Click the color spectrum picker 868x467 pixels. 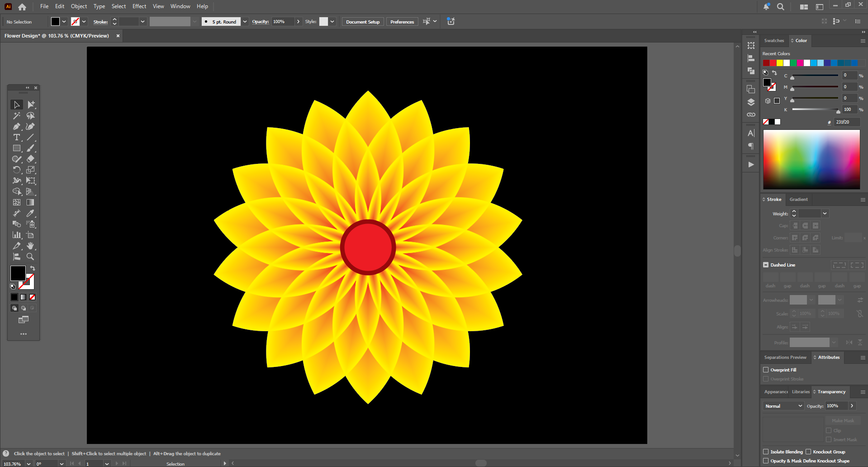pyautogui.click(x=811, y=159)
